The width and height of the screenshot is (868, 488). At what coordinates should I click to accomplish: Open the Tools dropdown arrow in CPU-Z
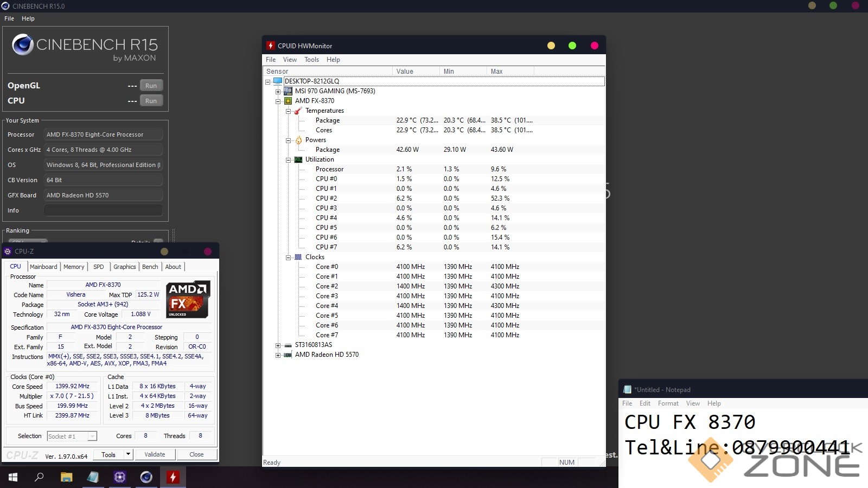[128, 454]
